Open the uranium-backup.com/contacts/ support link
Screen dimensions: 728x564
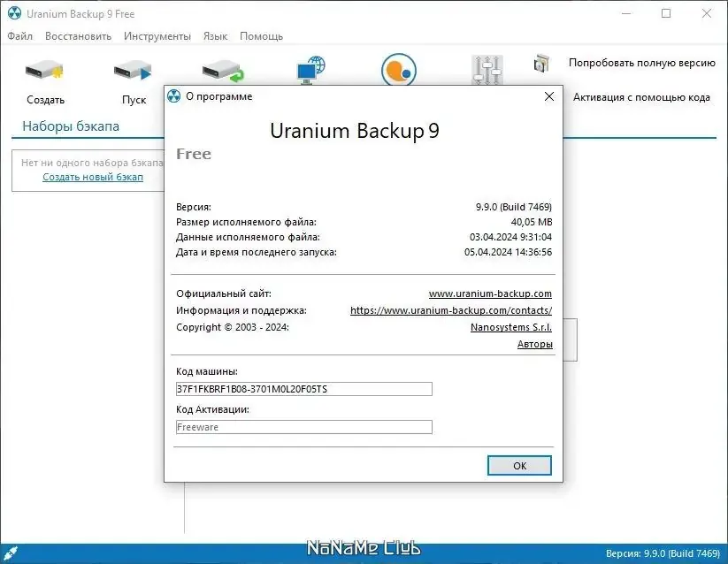451,310
